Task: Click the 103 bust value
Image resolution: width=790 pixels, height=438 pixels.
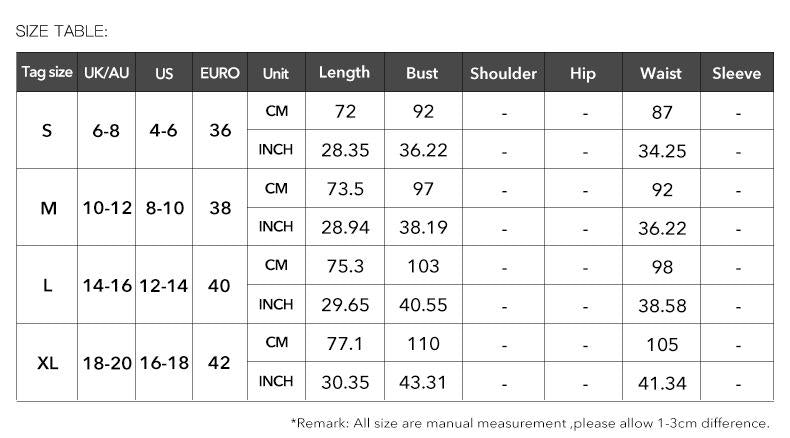Action: click(423, 266)
